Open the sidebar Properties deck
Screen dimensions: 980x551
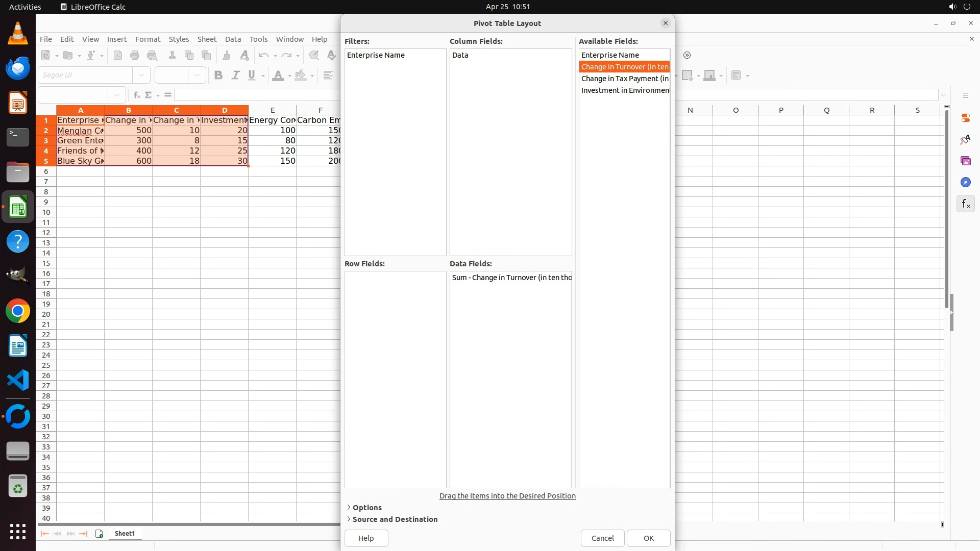coord(965,118)
